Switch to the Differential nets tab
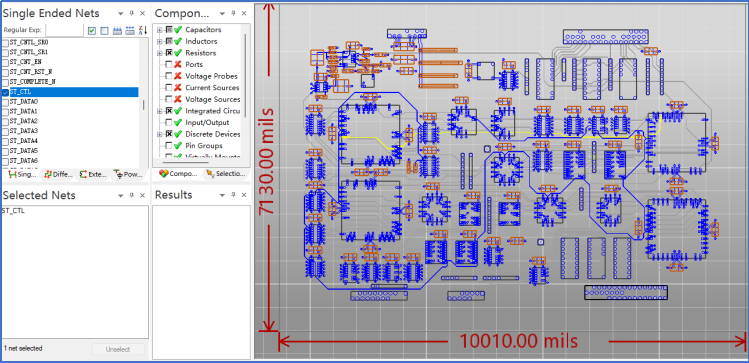The height and width of the screenshot is (363, 749). click(x=58, y=174)
